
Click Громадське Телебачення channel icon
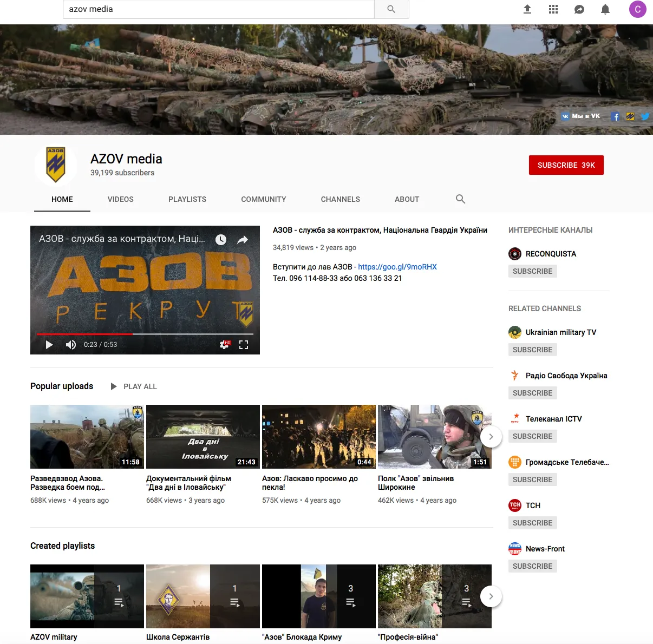(x=515, y=462)
